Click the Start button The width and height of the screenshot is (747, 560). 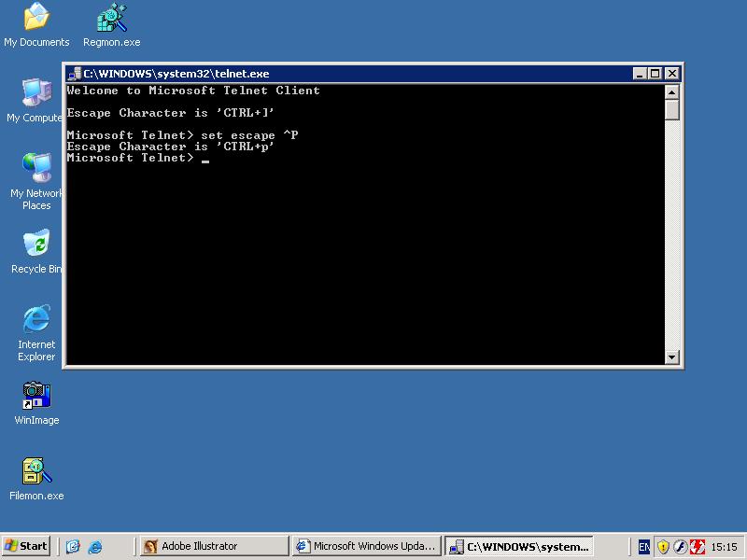click(26, 546)
